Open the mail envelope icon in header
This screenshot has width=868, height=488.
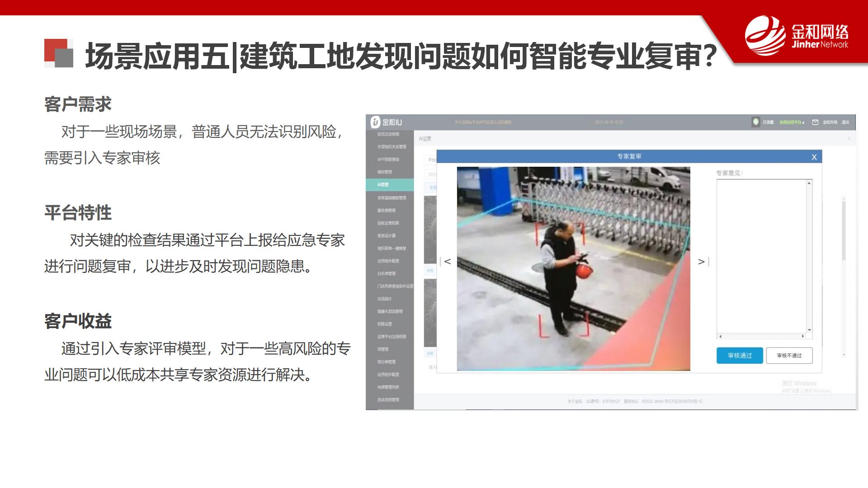tap(815, 122)
